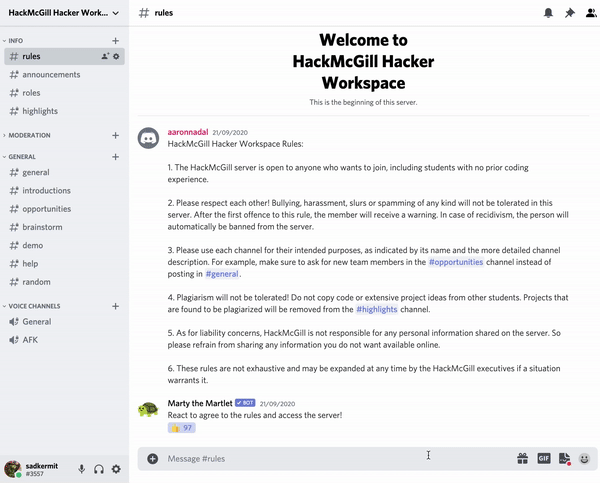Click the invite icon on the rules channel
Screen dimensions: 600x483
(x=105, y=57)
